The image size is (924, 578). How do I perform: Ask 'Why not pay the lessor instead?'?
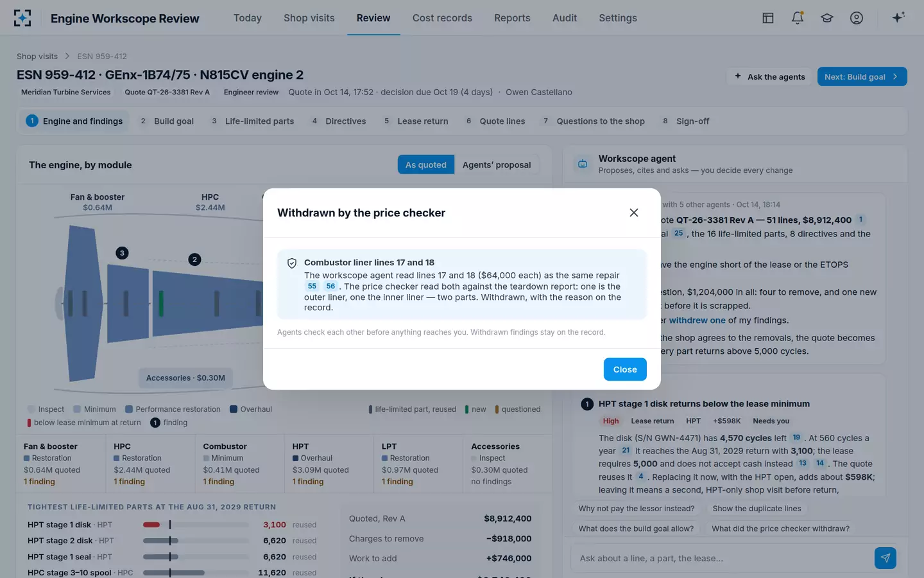pyautogui.click(x=637, y=509)
